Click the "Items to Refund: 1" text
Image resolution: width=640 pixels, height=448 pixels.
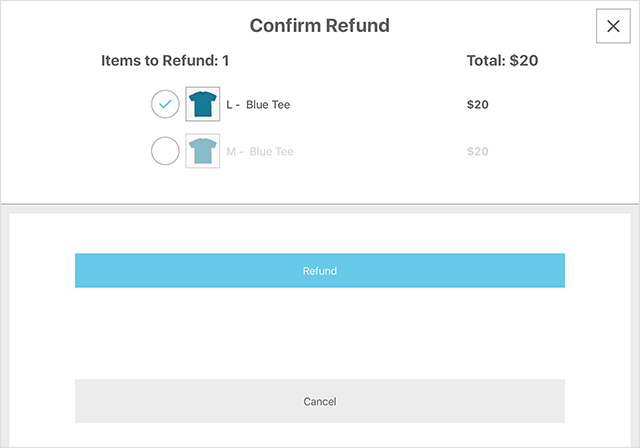165,61
